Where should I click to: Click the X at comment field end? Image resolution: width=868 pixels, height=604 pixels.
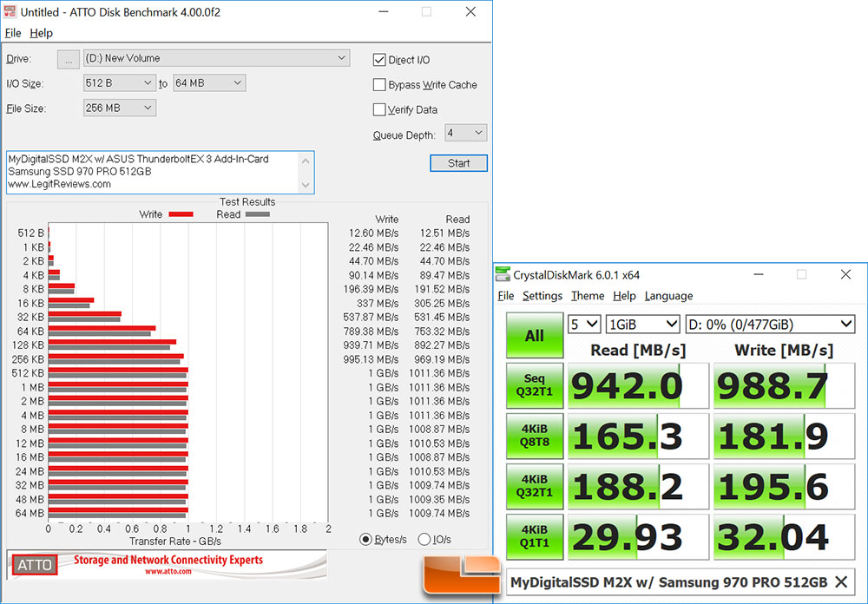(x=841, y=581)
